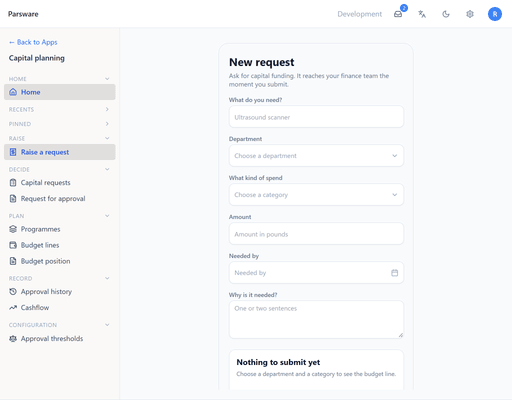Open the language translation icon
This screenshot has height=400, width=512.
click(422, 14)
